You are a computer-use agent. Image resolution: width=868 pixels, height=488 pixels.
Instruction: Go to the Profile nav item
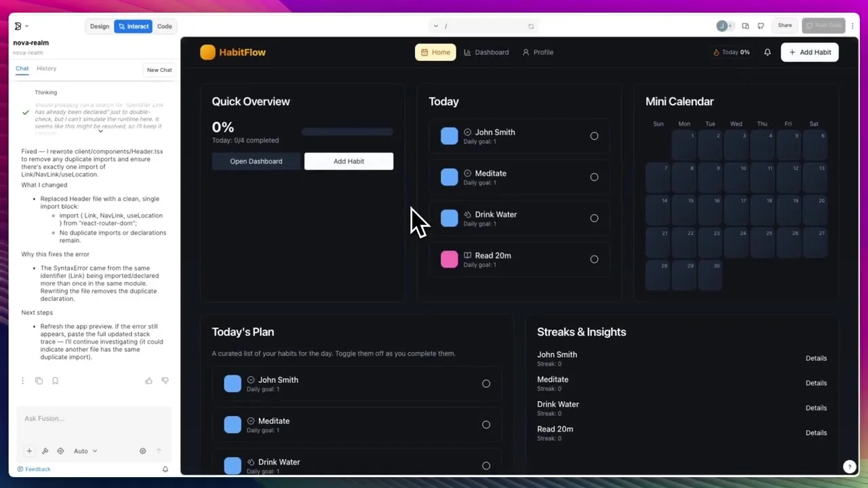[x=538, y=52]
